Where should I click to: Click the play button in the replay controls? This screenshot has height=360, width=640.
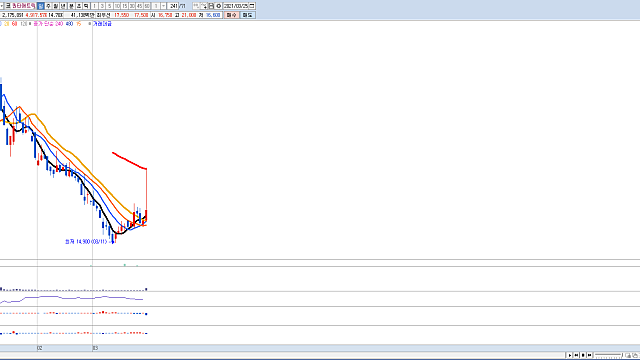click(570, 355)
